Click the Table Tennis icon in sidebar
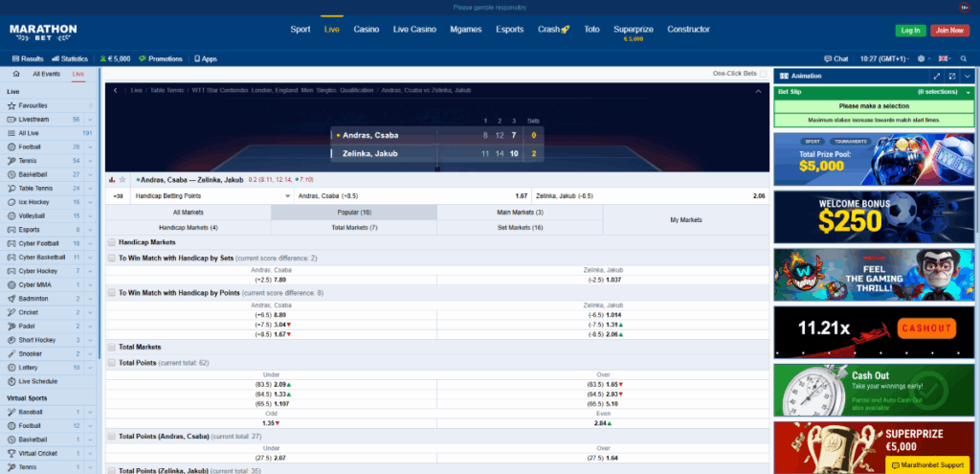The width and height of the screenshot is (980, 474). 11,189
